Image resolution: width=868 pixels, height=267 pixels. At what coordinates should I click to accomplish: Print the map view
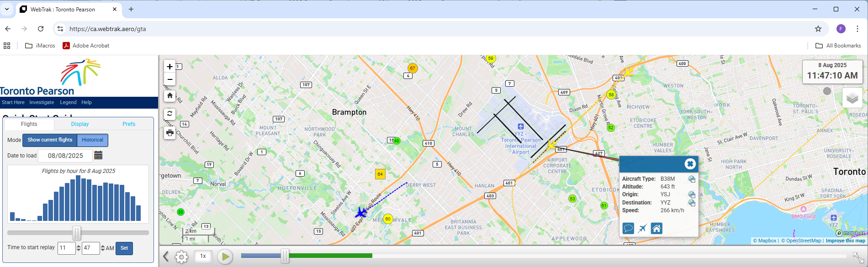(x=169, y=133)
